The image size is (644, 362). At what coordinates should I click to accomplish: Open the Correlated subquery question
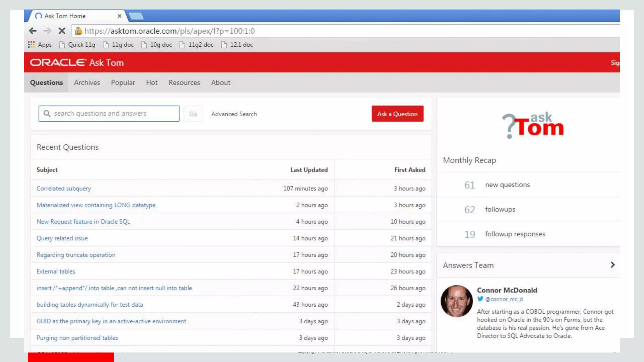64,188
